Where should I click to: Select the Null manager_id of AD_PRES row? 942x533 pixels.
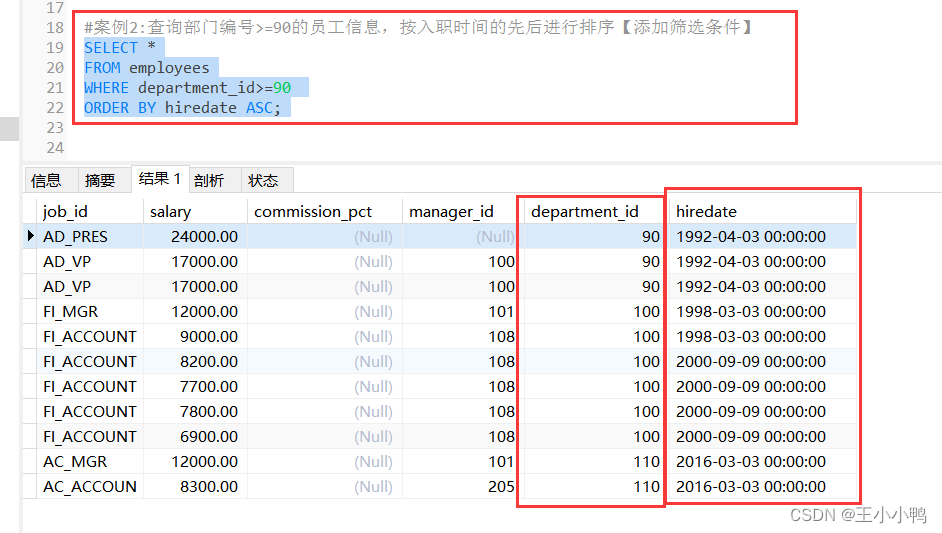pos(461,237)
